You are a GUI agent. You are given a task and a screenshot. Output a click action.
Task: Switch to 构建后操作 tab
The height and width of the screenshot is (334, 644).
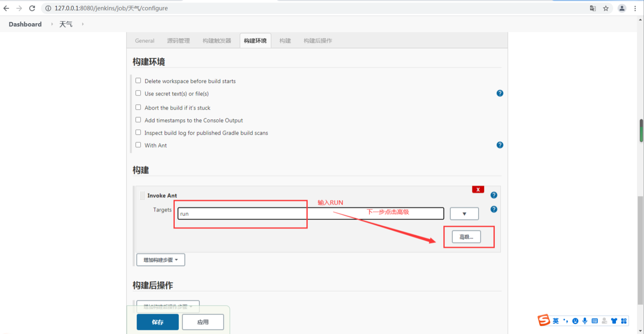pyautogui.click(x=318, y=41)
